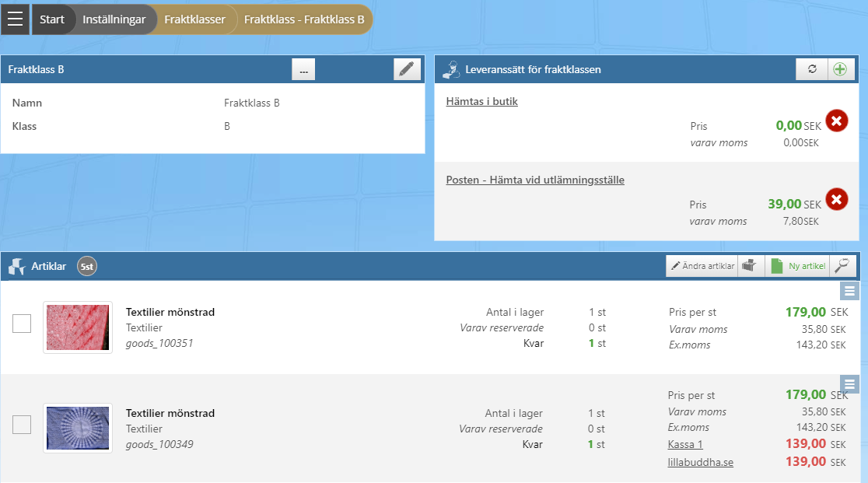Click the Klass value B
Screen dimensions: 868x483
pyautogui.click(x=227, y=126)
